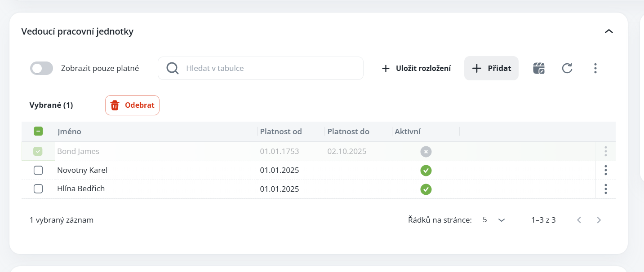644x272 pixels.
Task: Open the rows per page dropdown
Action: pyautogui.click(x=494, y=220)
